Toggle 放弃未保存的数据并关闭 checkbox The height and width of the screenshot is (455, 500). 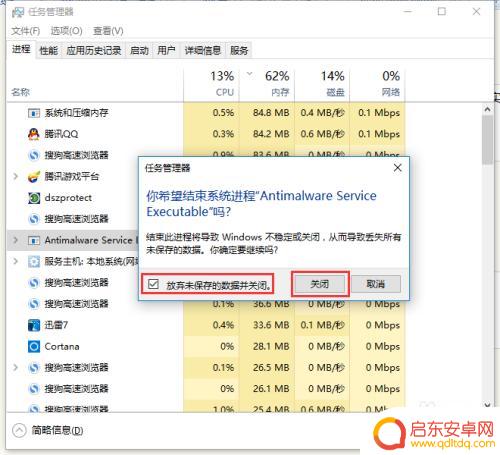pos(153,284)
